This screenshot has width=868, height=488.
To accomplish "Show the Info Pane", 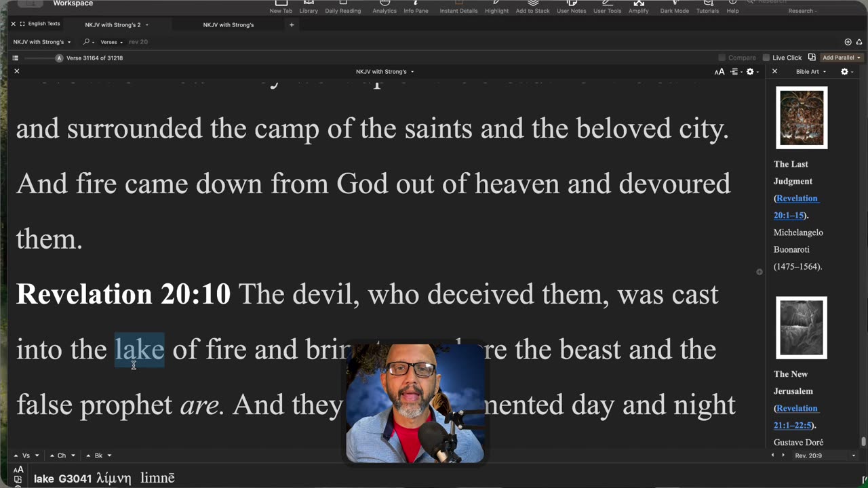I will pos(415,7).
